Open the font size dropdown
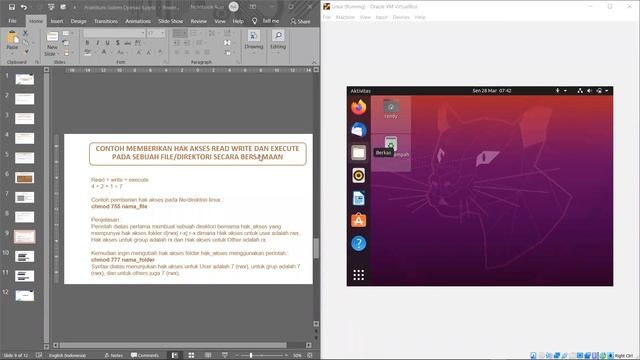 click(x=162, y=33)
